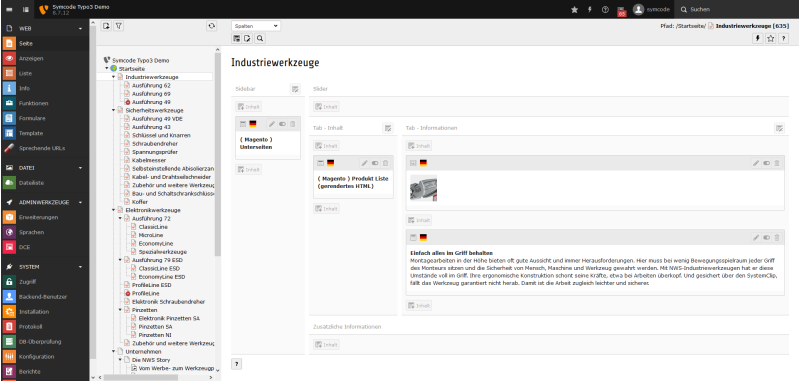Open the Dateiliste module
Viewport: 800px width, 381px height.
[44, 183]
